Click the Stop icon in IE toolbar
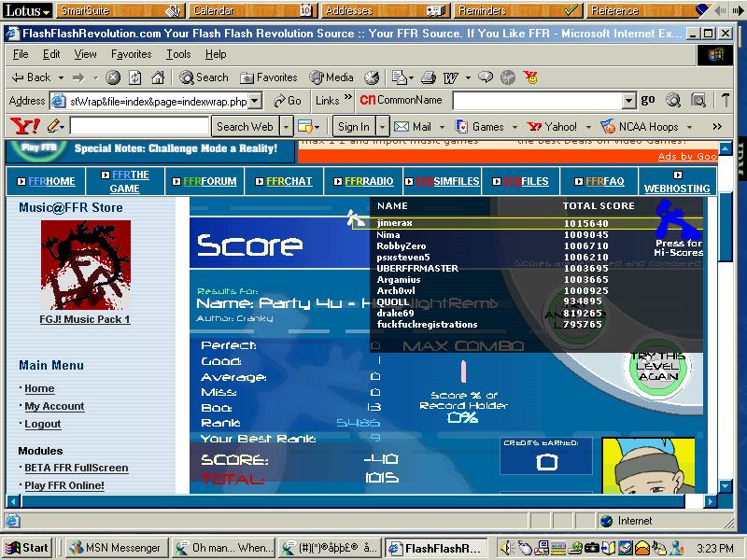This screenshot has height=560, width=747. click(x=113, y=77)
